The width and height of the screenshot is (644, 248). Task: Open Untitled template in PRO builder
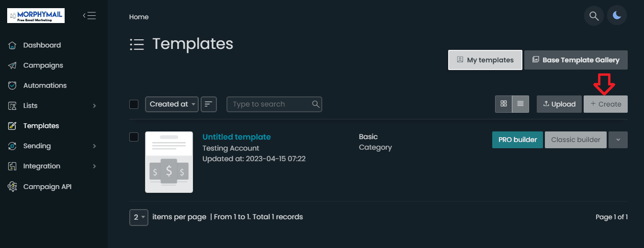coord(518,140)
